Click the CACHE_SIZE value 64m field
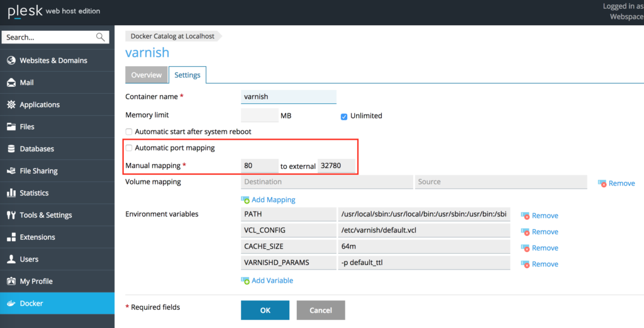This screenshot has width=644, height=328. point(424,247)
